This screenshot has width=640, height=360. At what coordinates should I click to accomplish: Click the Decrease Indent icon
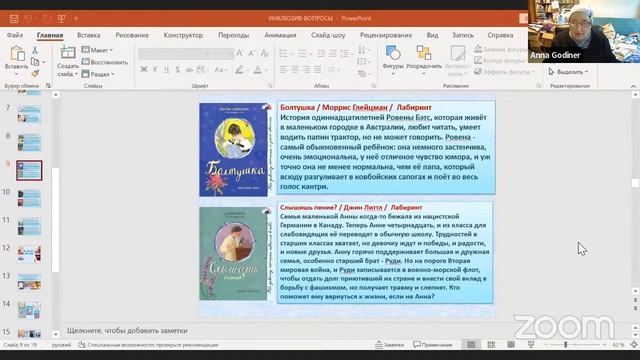pos(322,53)
